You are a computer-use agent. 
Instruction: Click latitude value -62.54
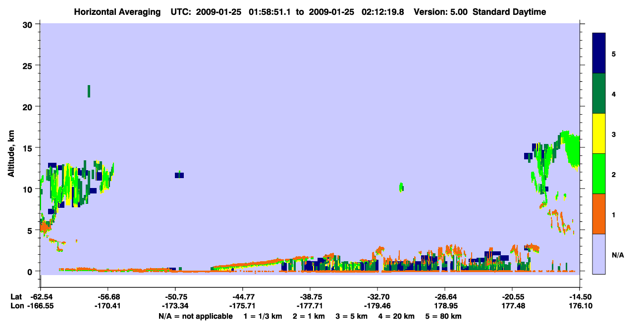[x=41, y=297]
